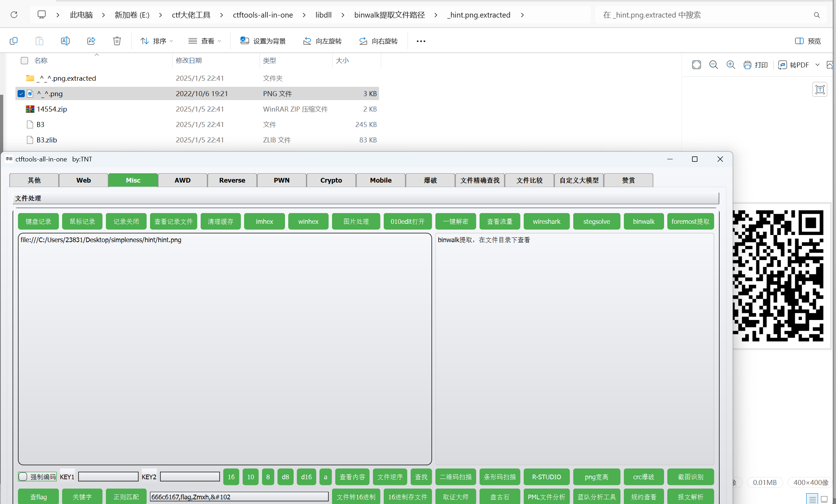
Task: Expand chevron after 此电脑 in address bar
Action: 103,15
